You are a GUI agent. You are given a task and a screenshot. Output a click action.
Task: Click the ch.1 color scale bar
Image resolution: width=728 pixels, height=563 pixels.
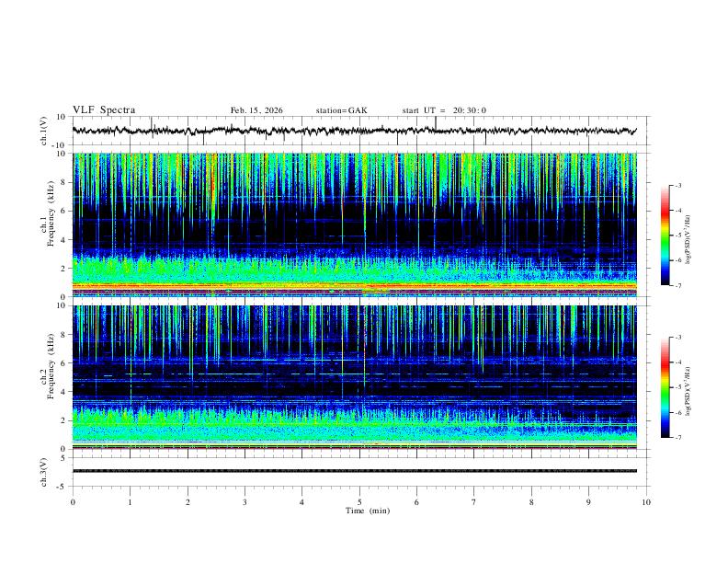[x=665, y=236]
